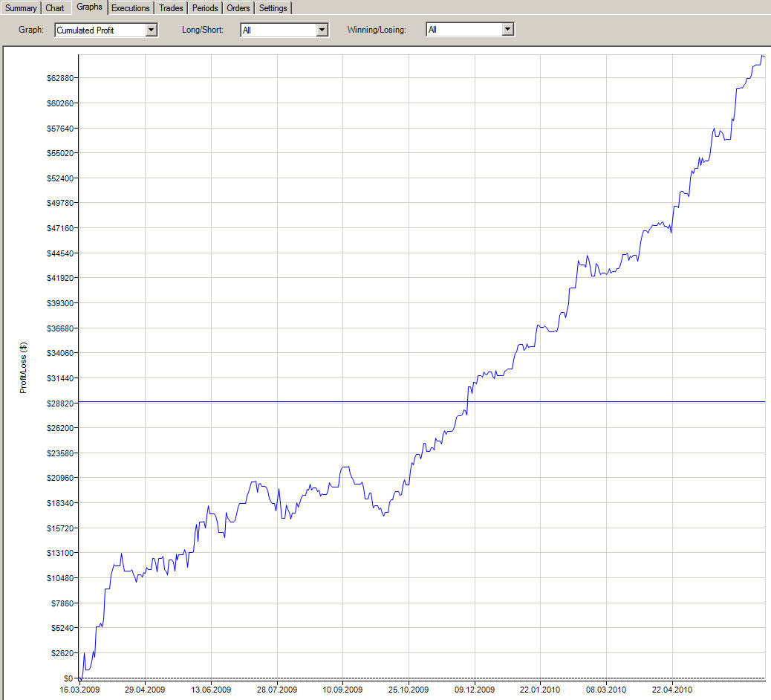This screenshot has width=771, height=700.
Task: Switch to the Summary tab
Action: tap(21, 8)
